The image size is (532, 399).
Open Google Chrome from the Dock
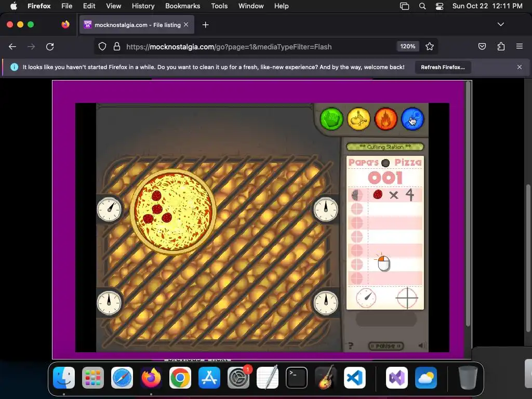pyautogui.click(x=180, y=378)
